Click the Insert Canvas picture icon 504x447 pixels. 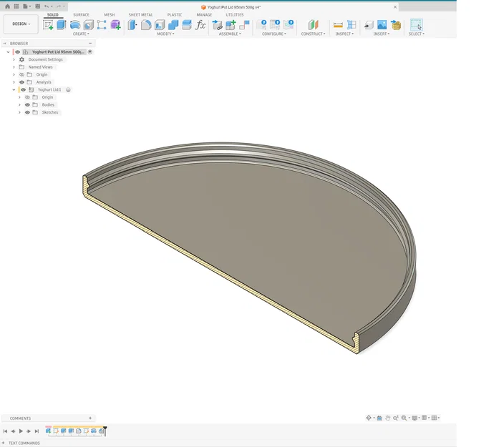(x=382, y=25)
